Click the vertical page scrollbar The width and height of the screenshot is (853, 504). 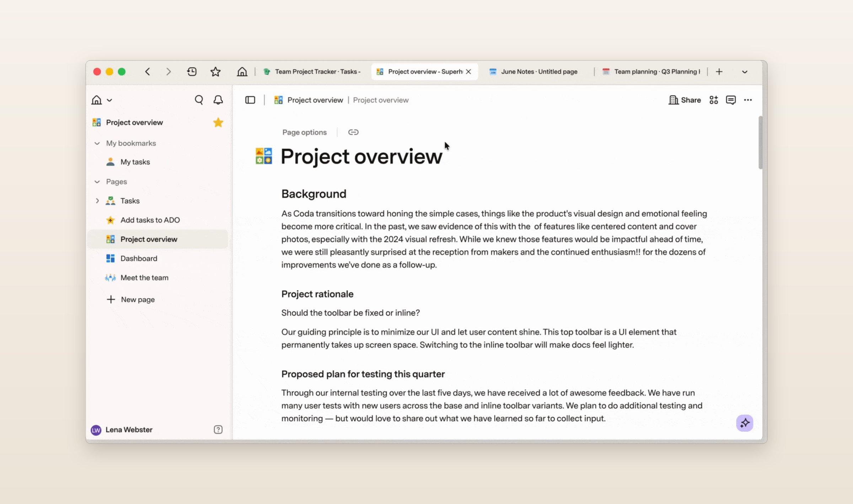760,142
